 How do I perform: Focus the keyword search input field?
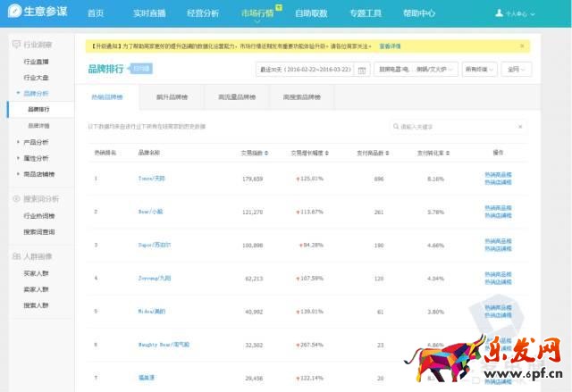tap(456, 127)
